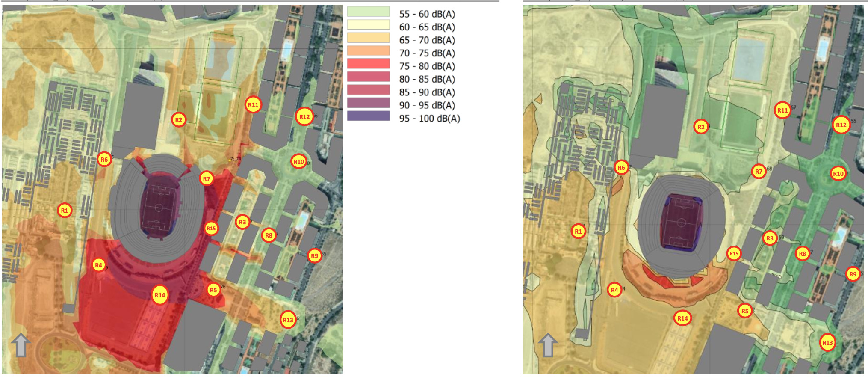The width and height of the screenshot is (868, 380).
Task: Select R4 receptor marker on left map
Action: click(x=99, y=265)
